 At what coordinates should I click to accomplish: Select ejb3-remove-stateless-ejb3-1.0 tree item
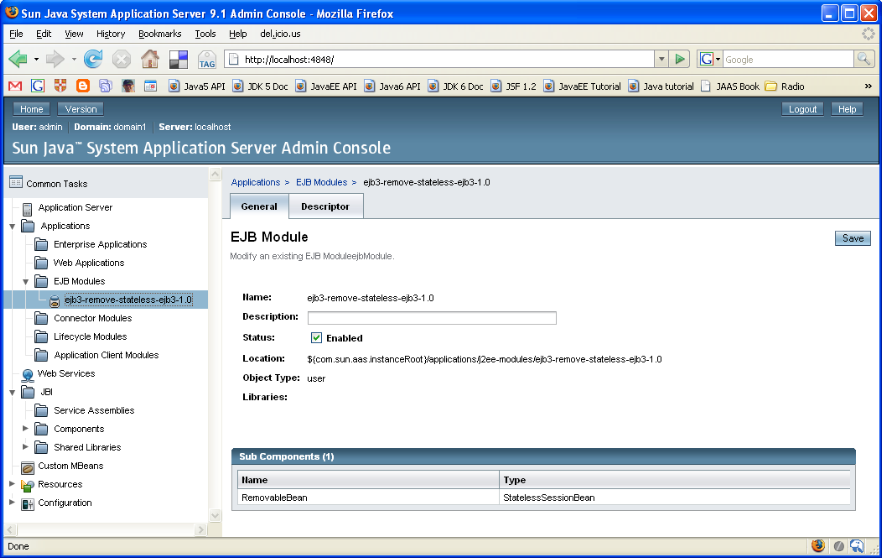pos(128,300)
